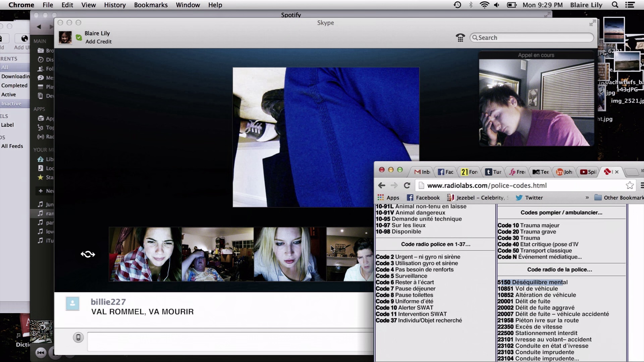644x362 pixels.
Task: Click the Spotify previous track button
Action: click(x=41, y=352)
